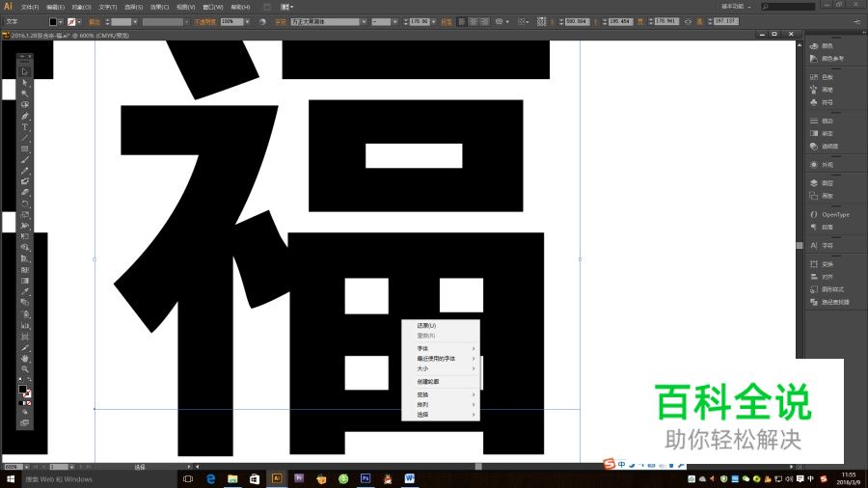Open the 对齐 Align panel

(x=822, y=277)
